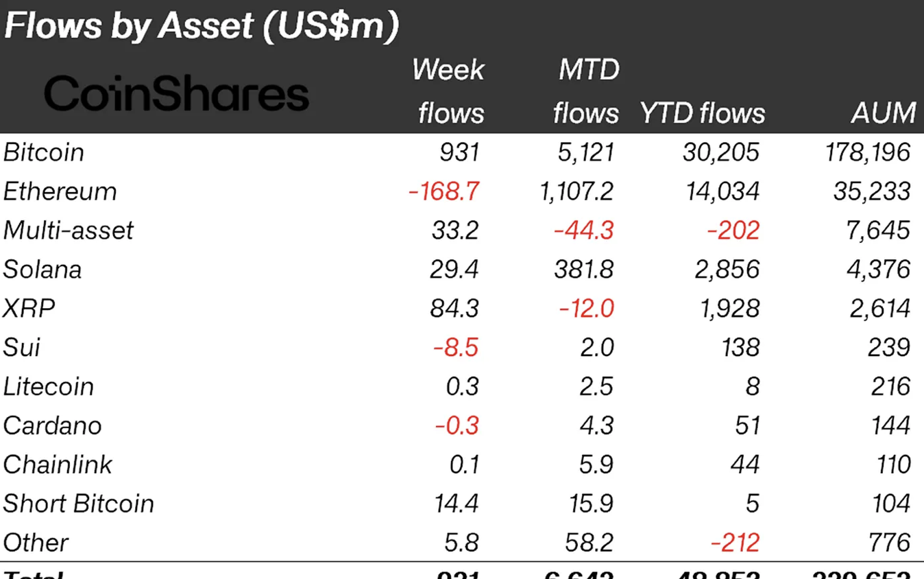Click the Ethereum row label
924x579 pixels.
point(60,191)
